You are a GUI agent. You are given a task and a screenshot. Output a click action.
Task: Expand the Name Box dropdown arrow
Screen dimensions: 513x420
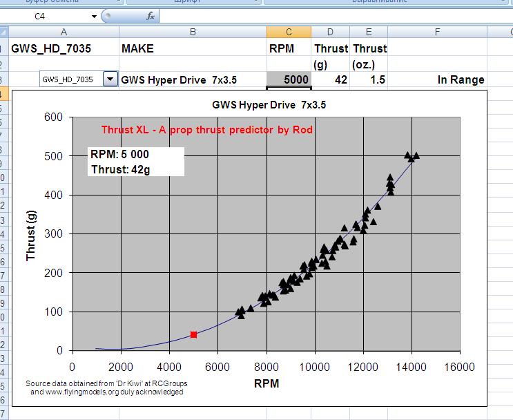tap(94, 17)
